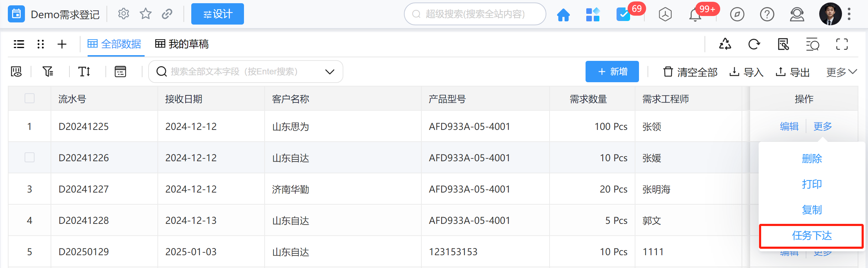The image size is (868, 268).
Task: Click the blue 新增 button
Action: (612, 72)
